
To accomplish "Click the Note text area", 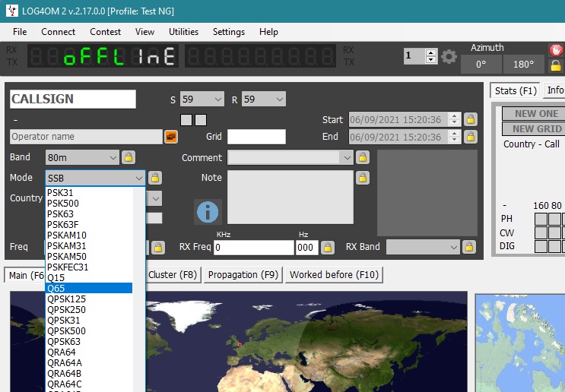I will (290, 198).
